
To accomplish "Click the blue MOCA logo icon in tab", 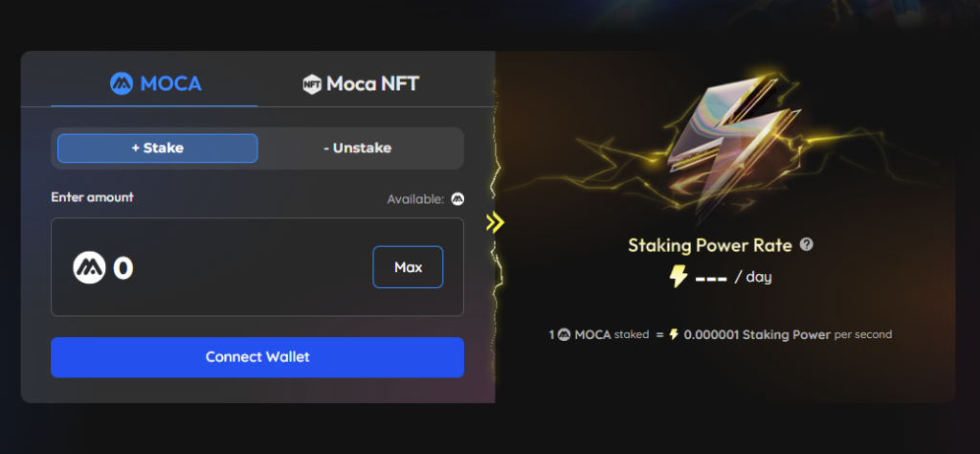I will pos(122,83).
